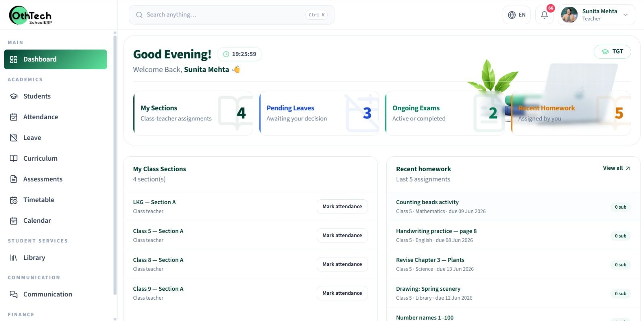
Task: Open Students from the sidebar
Action: click(56, 96)
